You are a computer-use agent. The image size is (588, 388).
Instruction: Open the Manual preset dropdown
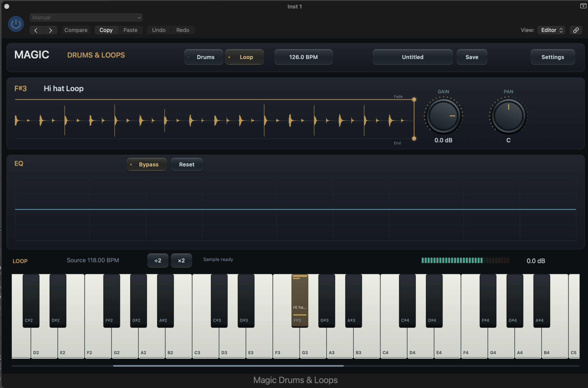coord(86,18)
